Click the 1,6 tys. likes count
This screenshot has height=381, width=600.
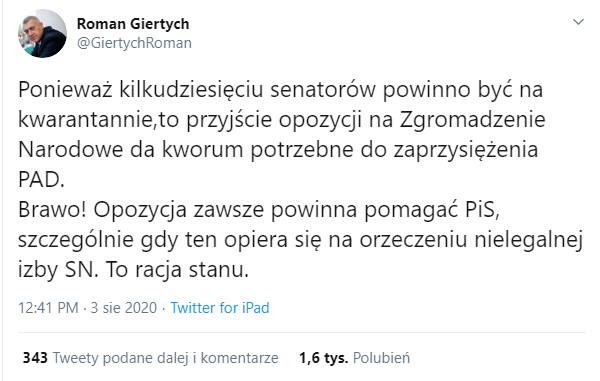[323, 358]
